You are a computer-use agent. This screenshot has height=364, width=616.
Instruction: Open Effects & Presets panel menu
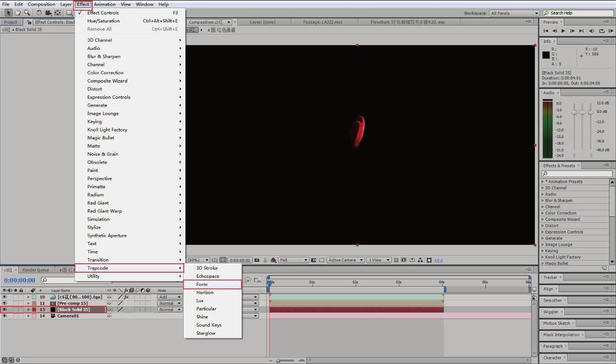point(606,165)
